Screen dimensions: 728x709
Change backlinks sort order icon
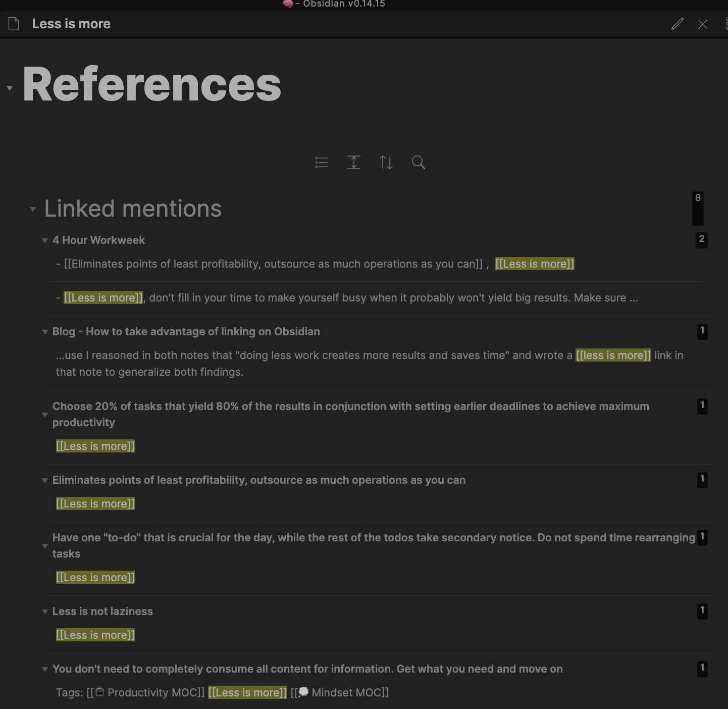386,162
